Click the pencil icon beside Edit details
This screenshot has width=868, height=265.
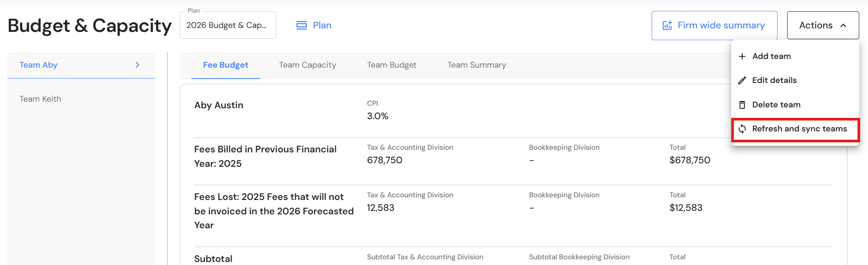coord(742,80)
